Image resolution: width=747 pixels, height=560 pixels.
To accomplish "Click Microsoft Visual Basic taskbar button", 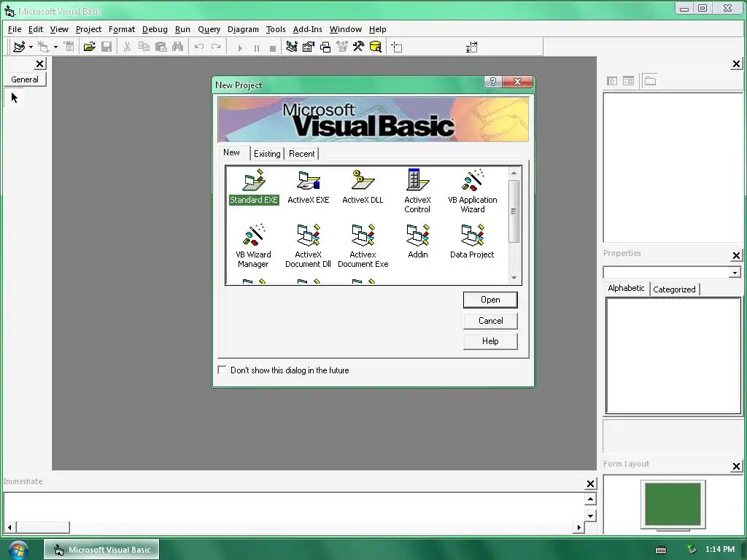I will point(101,550).
